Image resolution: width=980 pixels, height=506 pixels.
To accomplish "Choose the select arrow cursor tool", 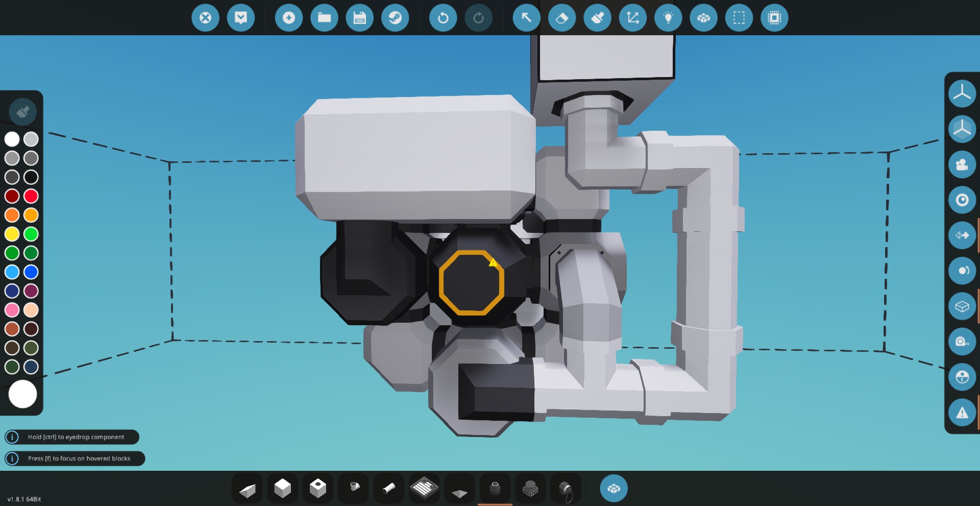I will pos(526,18).
